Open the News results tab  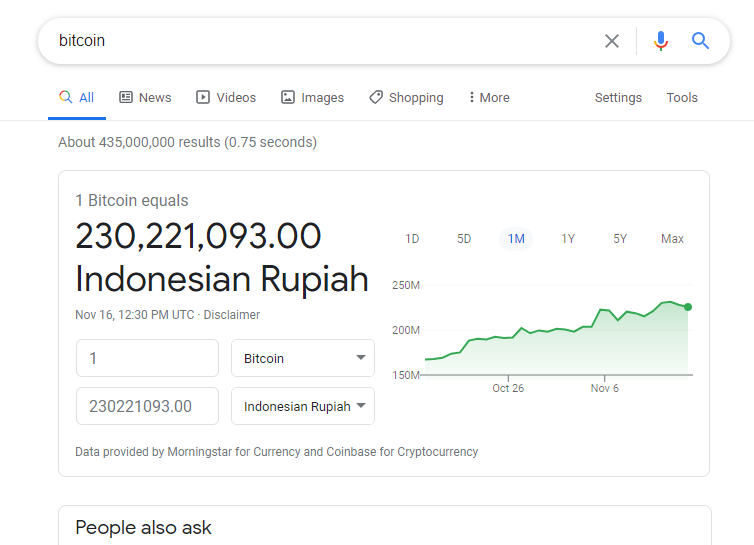(145, 97)
